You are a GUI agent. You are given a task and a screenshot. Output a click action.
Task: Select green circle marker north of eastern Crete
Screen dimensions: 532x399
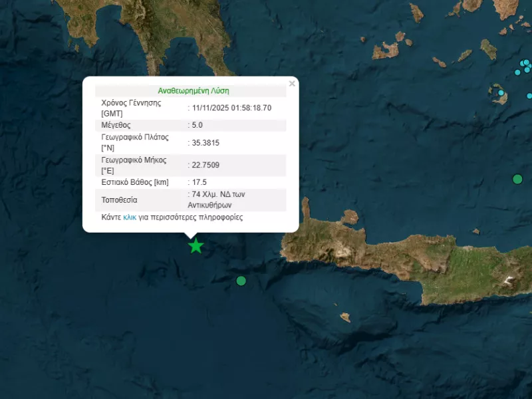(x=517, y=178)
